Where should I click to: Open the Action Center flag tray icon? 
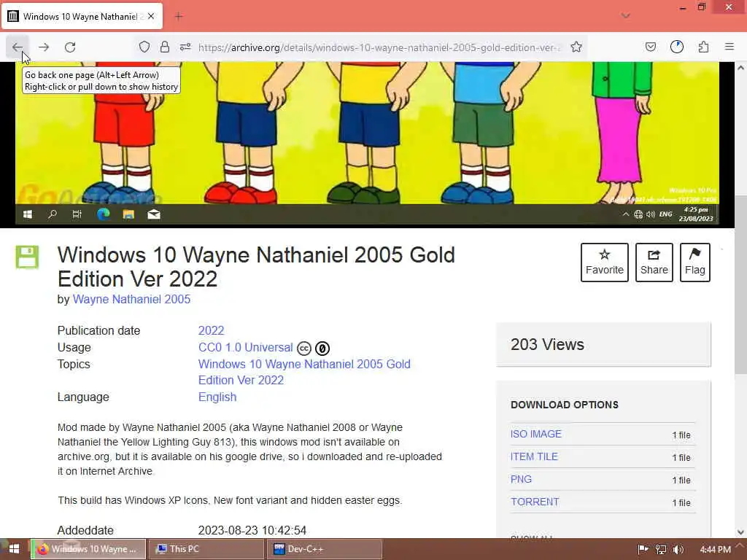[643, 550]
